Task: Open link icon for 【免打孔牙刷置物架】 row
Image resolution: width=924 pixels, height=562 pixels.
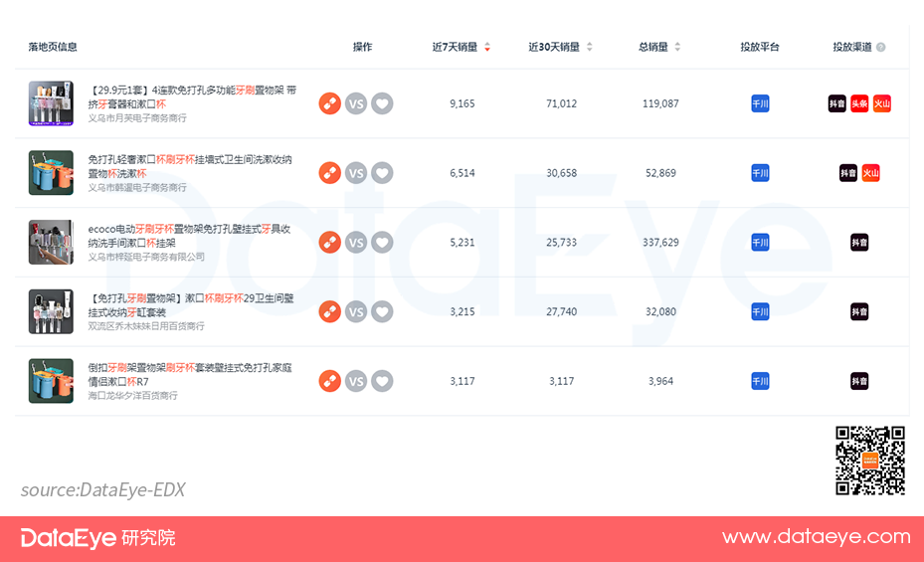Action: (330, 311)
